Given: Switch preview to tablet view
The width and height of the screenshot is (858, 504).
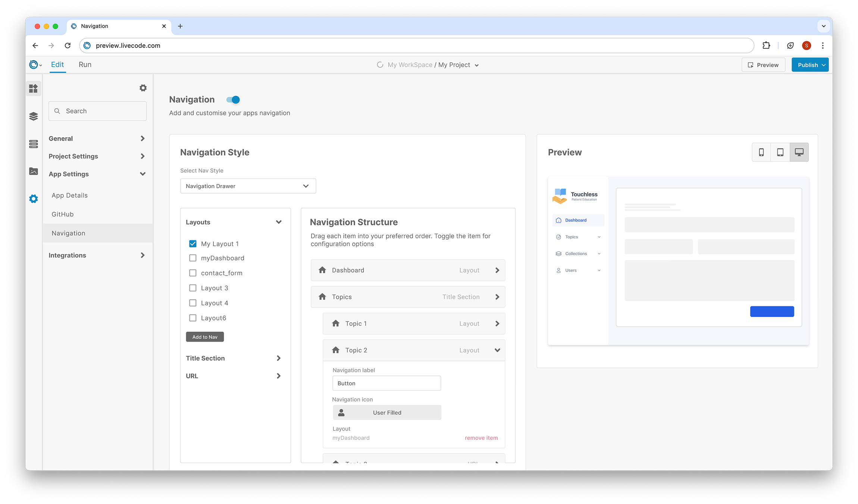Looking at the screenshot, I should coord(780,152).
